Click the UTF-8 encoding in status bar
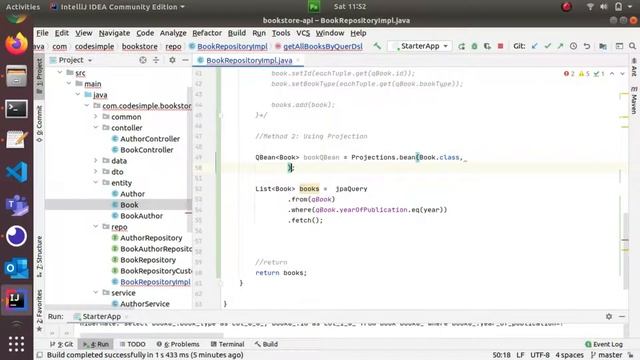This screenshot has height=360, width=640. tap(540, 355)
